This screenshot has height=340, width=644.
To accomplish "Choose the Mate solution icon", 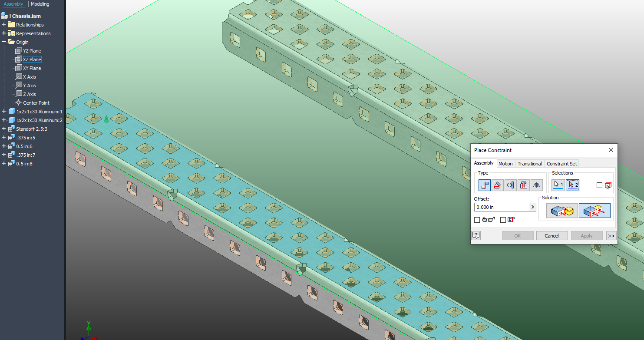I will click(x=562, y=211).
